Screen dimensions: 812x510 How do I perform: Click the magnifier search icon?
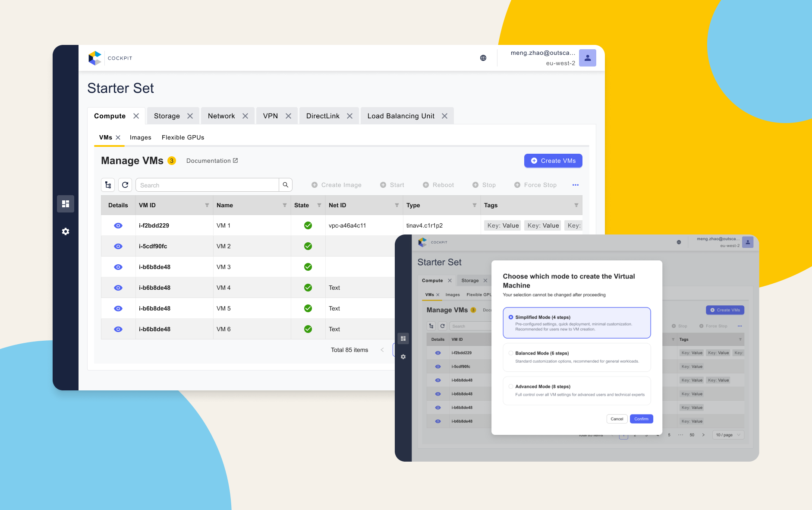tap(286, 185)
